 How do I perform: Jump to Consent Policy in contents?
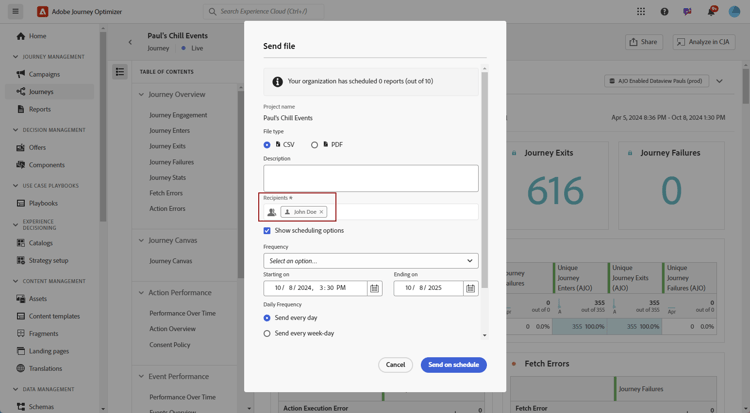click(x=169, y=345)
